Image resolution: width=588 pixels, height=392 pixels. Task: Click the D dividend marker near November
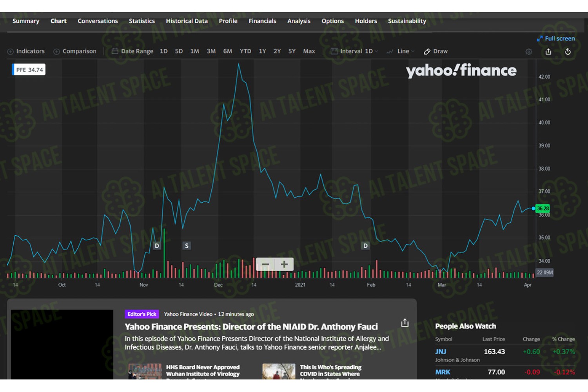(157, 246)
